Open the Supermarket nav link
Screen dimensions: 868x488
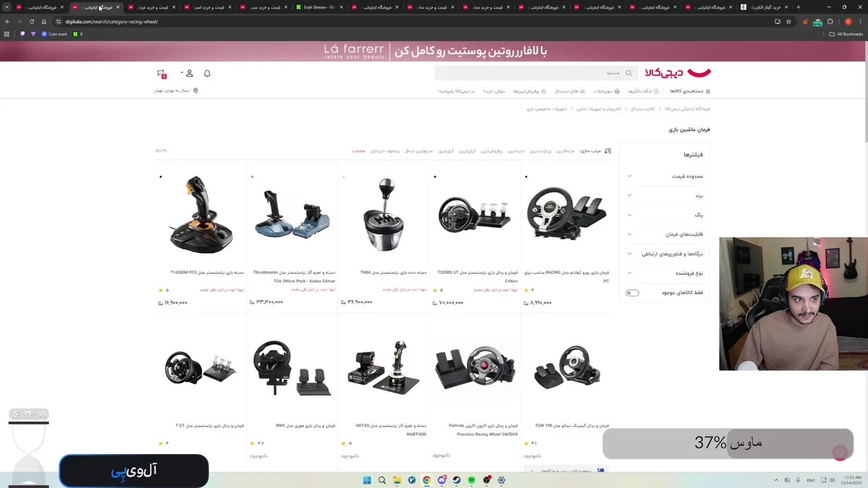point(607,91)
